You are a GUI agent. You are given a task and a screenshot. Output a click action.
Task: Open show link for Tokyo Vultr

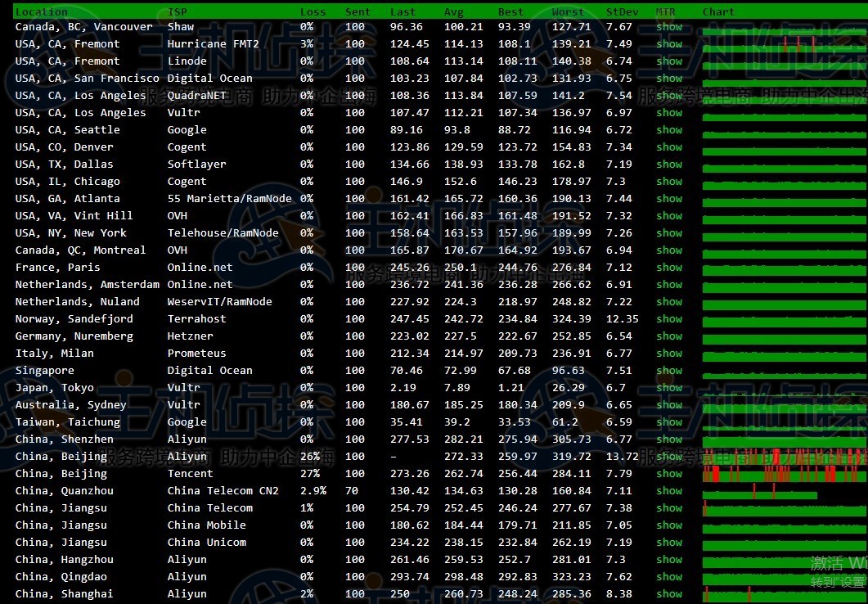668,388
